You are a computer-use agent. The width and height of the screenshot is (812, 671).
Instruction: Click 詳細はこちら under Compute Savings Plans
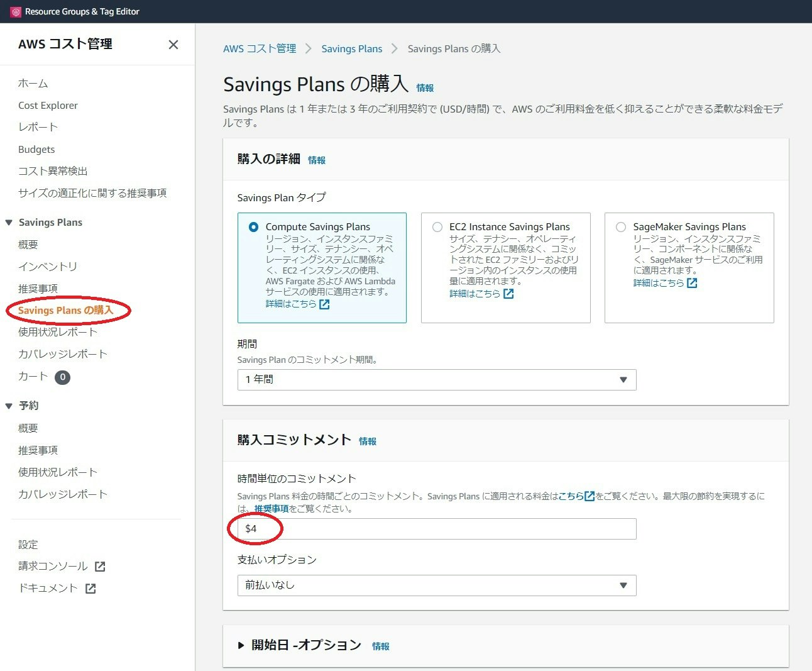point(291,304)
